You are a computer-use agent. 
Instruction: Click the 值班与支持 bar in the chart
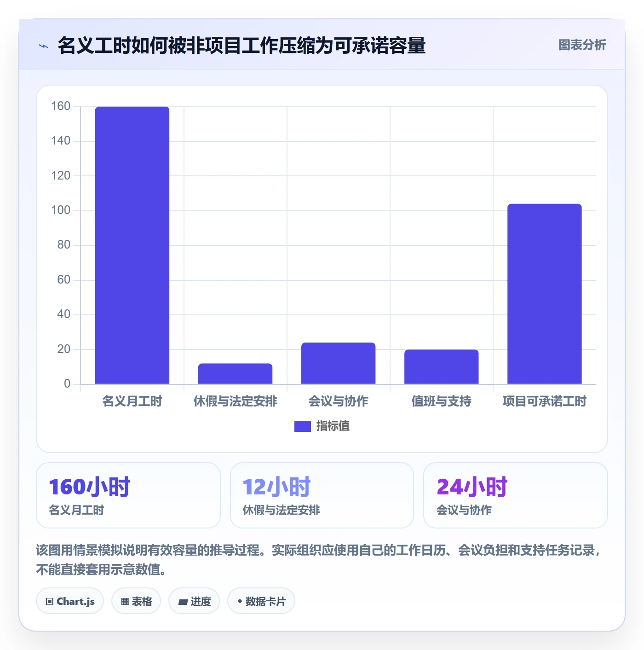[441, 366]
